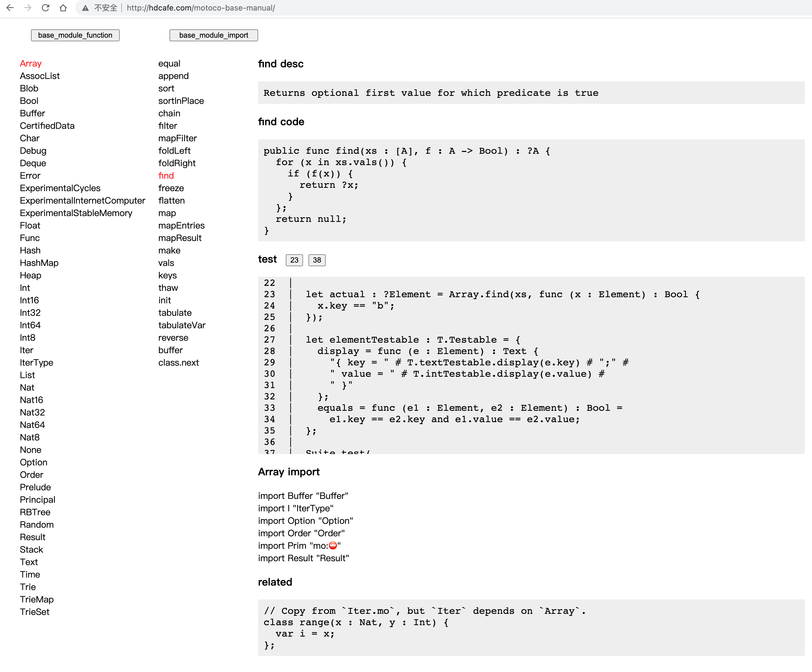Select the HashMap module

[x=39, y=263]
